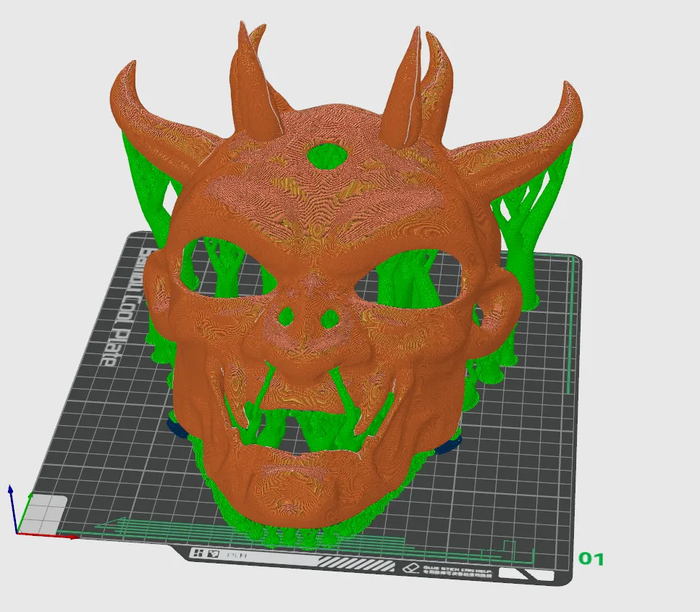The width and height of the screenshot is (700, 612).
Task: Click the glue stick eraser icon on plate
Action: 411,569
